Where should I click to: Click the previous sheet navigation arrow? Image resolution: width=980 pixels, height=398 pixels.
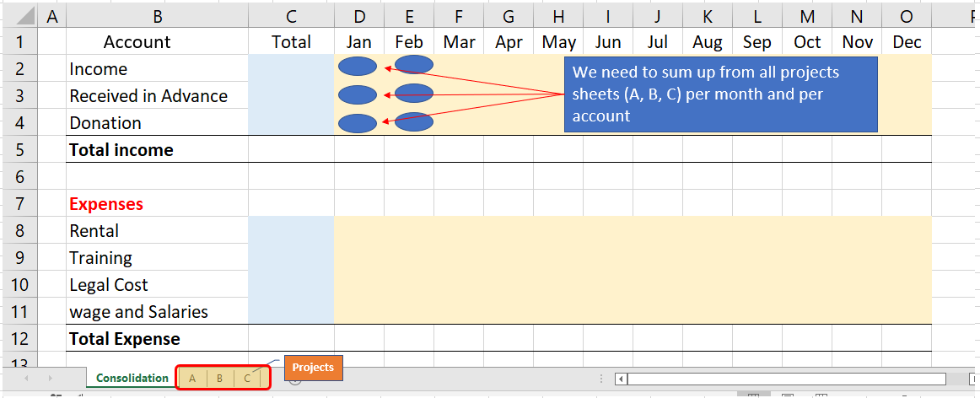[26, 378]
